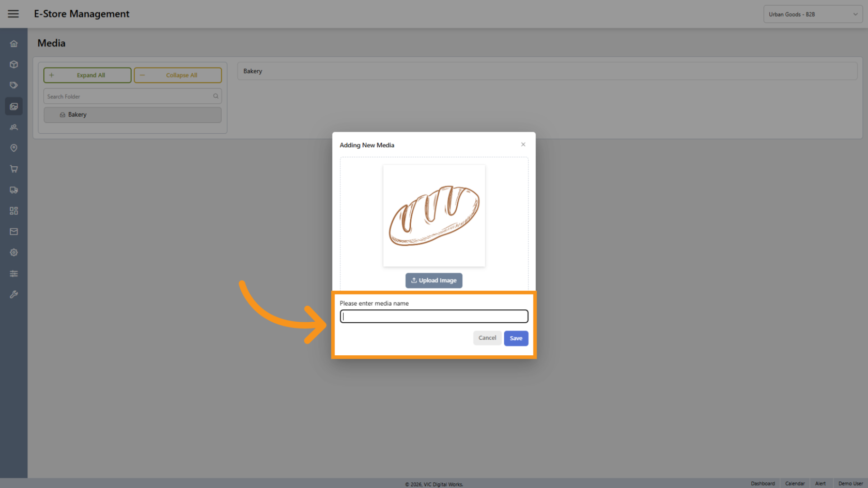The image size is (868, 488).
Task: Click Cancel in the dialog
Action: pyautogui.click(x=487, y=338)
